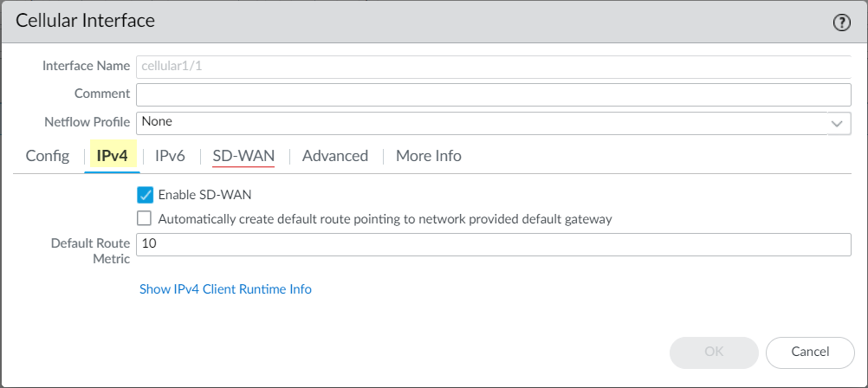The width and height of the screenshot is (868, 388).
Task: Uncheck the Enable SD-WAN checkbox
Action: [146, 195]
